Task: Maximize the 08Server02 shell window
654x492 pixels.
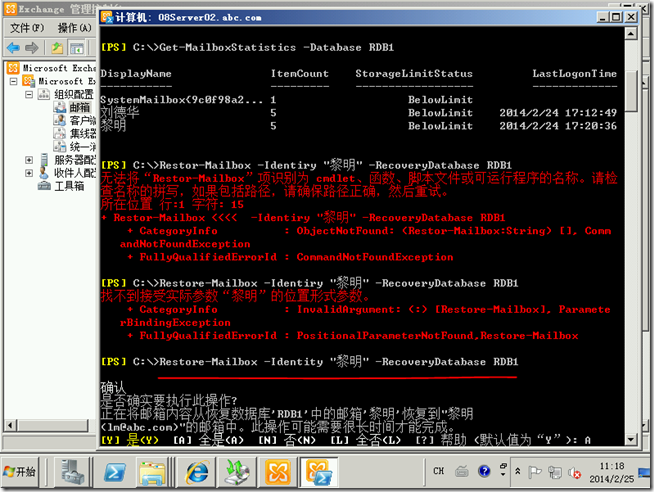Action: pyautogui.click(x=616, y=17)
